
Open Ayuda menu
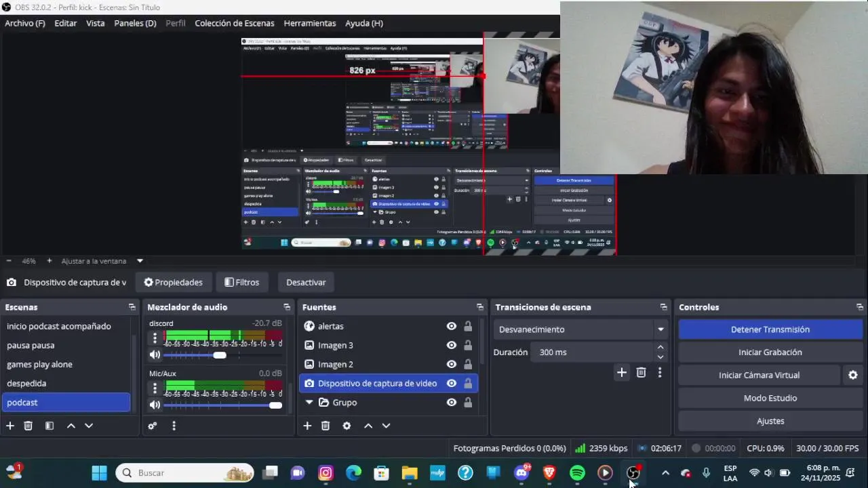pyautogui.click(x=364, y=23)
